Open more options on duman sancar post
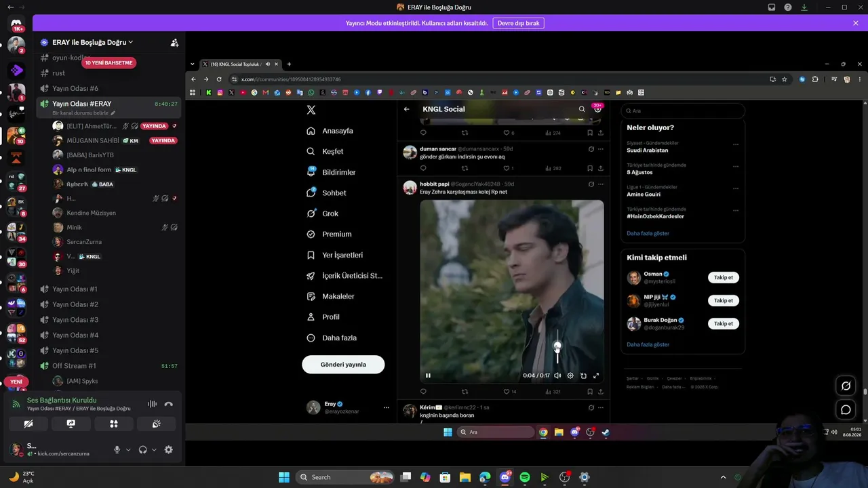868x488 pixels. pos(601,149)
